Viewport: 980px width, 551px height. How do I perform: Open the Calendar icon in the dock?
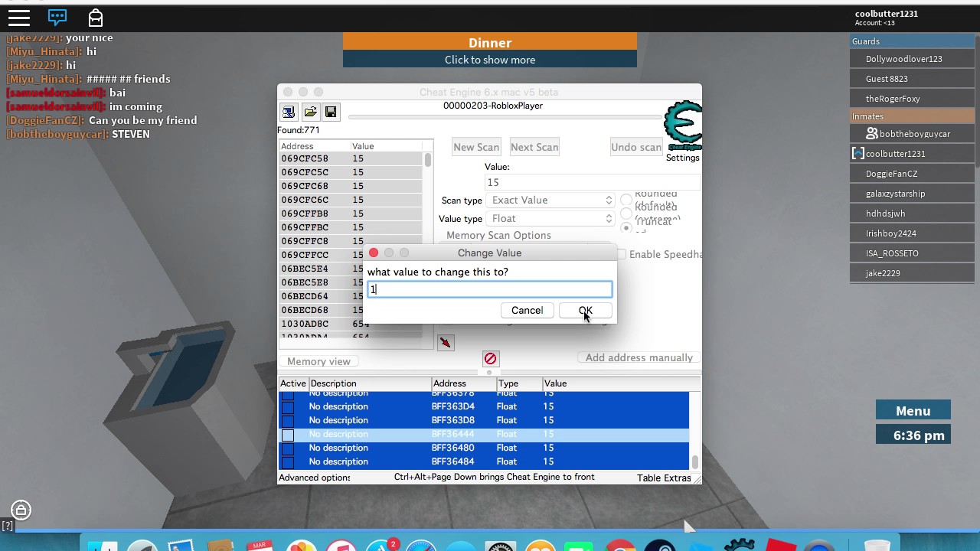[x=260, y=546]
